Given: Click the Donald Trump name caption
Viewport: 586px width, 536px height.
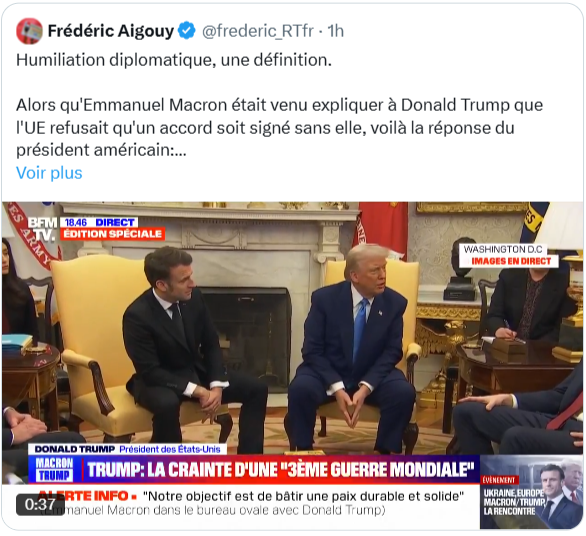Looking at the screenshot, I should point(75,449).
